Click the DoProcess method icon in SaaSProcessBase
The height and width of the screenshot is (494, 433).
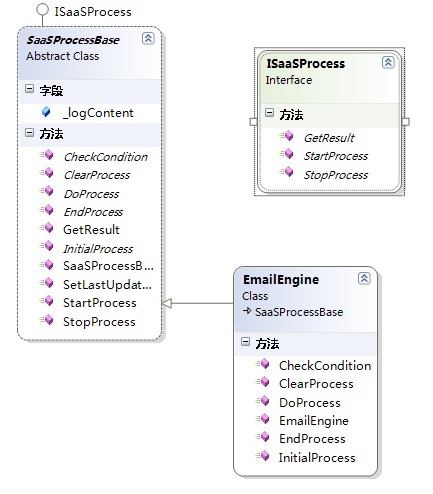click(46, 191)
